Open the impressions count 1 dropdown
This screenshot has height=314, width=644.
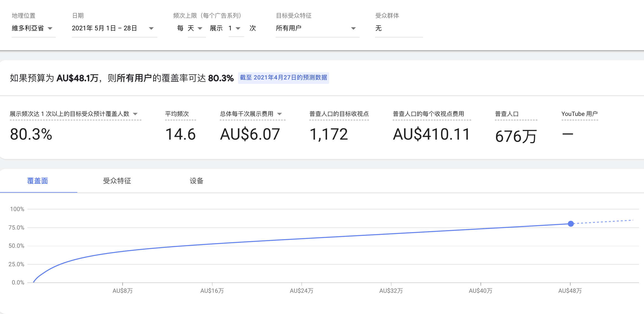point(236,28)
